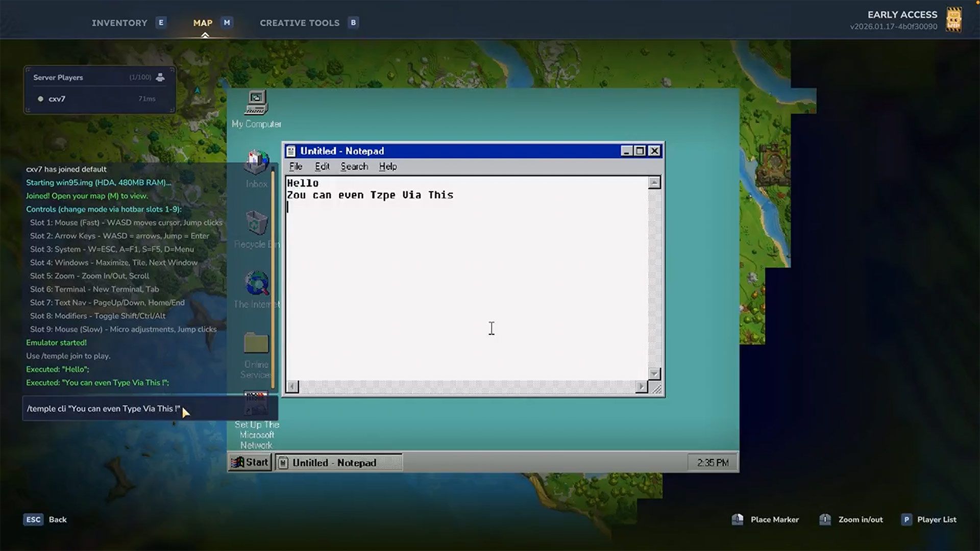Click the Start button

[x=250, y=462]
